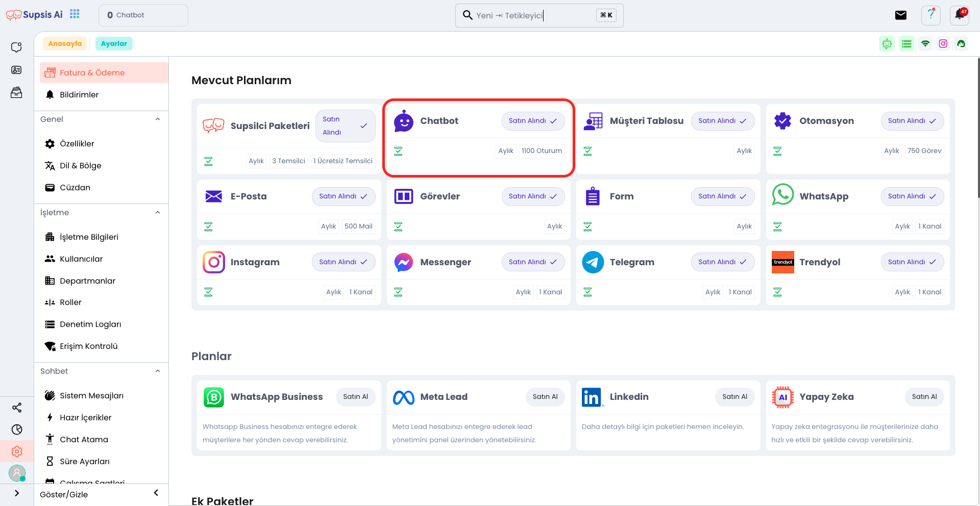Viewport: 980px width, 506px height.
Task: Click the user avatar in left rail
Action: (x=17, y=473)
